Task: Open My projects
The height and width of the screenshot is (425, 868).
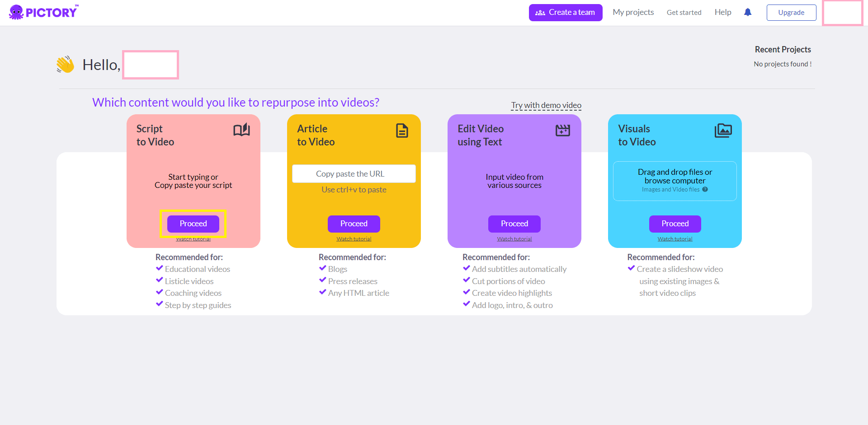Action: pos(633,12)
